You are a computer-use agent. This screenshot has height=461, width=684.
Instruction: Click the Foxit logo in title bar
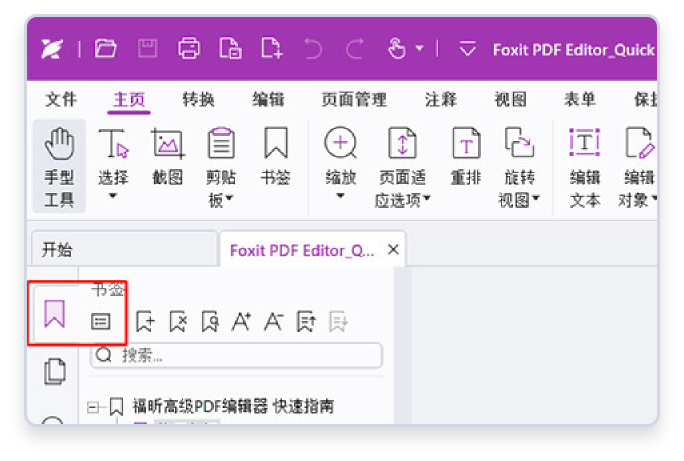click(52, 48)
